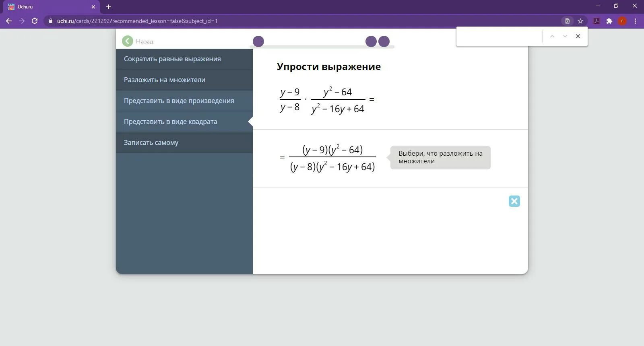Click the first purple progress dot
Viewport: 644px width, 346px height.
click(258, 41)
